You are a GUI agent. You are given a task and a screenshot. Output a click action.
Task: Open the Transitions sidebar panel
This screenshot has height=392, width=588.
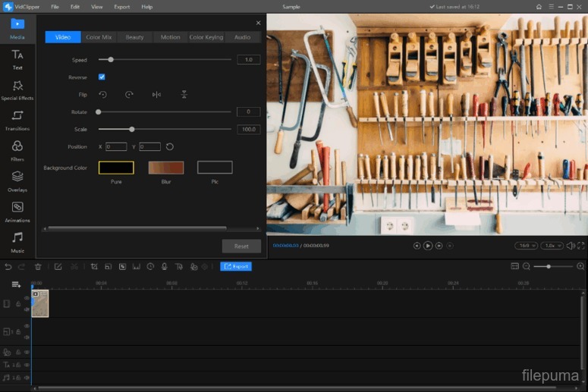pos(17,119)
